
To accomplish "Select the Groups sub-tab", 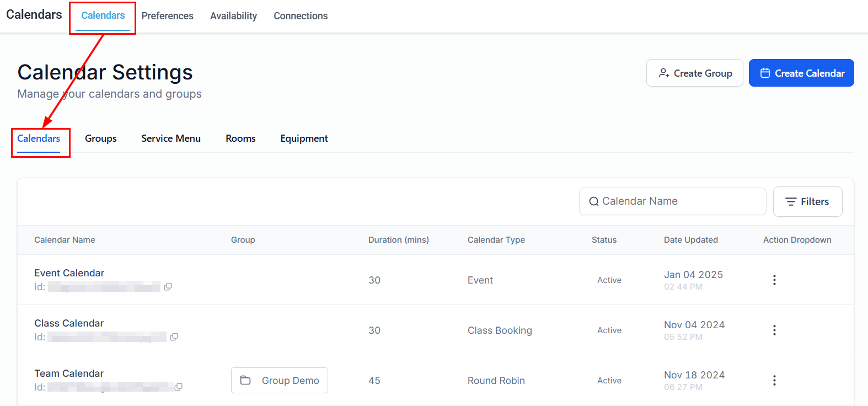I will (x=101, y=138).
